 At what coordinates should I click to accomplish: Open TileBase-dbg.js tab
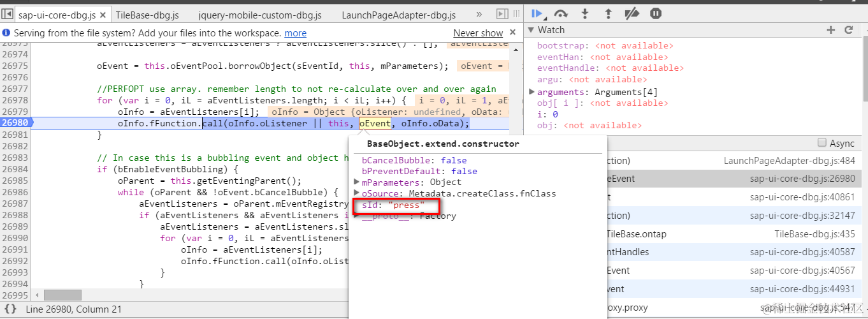click(147, 15)
